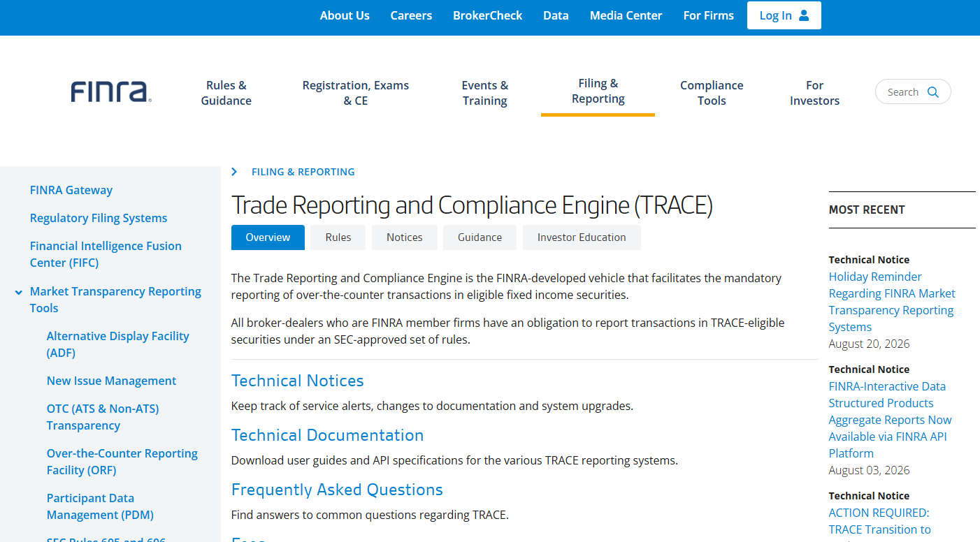Image resolution: width=980 pixels, height=542 pixels.
Task: Open Regulatory Filing Systems link
Action: [99, 218]
